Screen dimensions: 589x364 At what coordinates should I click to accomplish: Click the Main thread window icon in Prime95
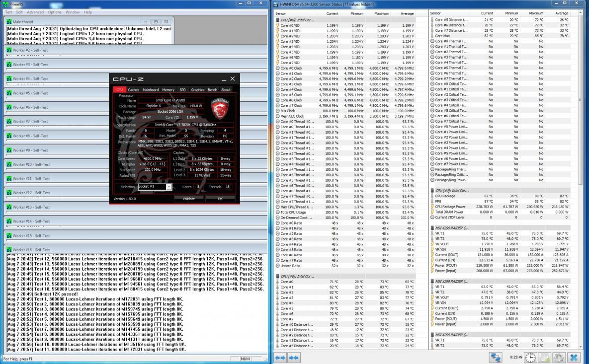click(x=9, y=22)
